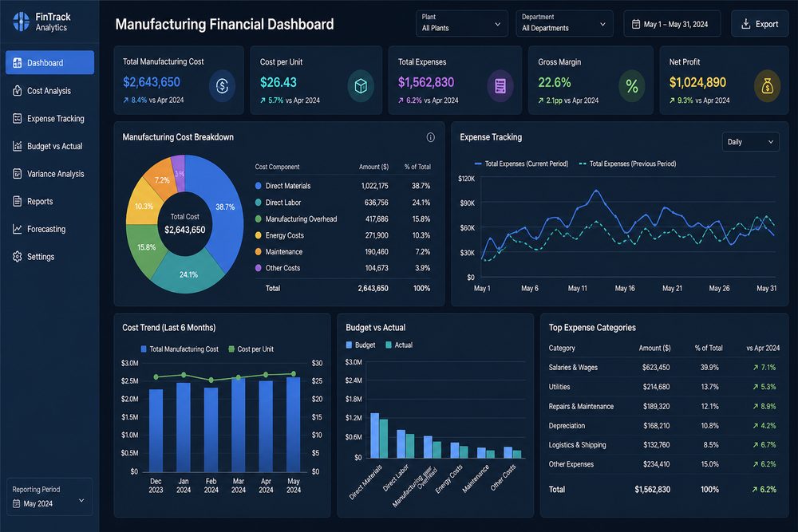Click the 22.6% Gross Margin value

point(555,82)
